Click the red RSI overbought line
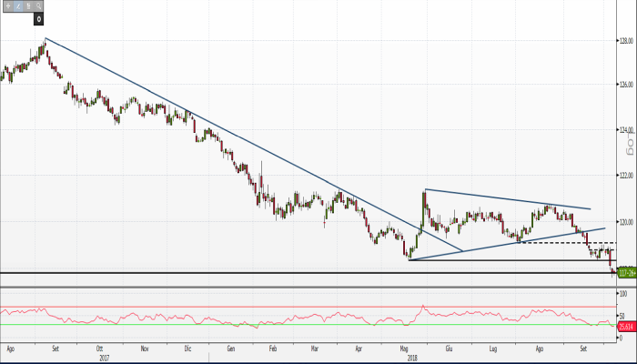Screen dimensions: 637x364 273,307
